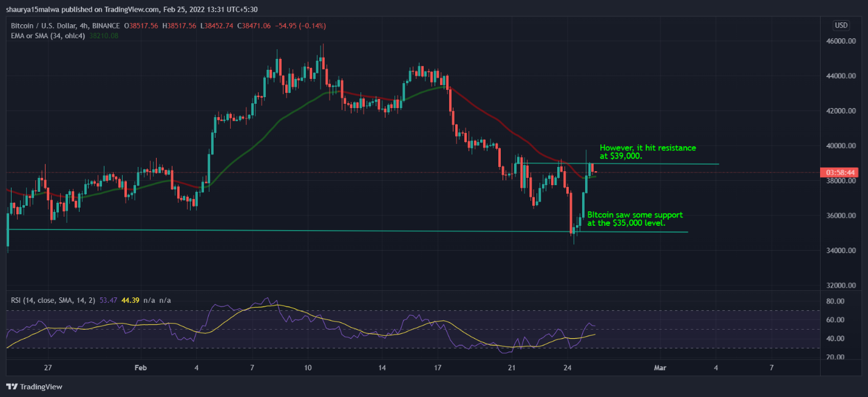
Task: Click the 'Mar' label on the time axis
Action: click(x=659, y=367)
